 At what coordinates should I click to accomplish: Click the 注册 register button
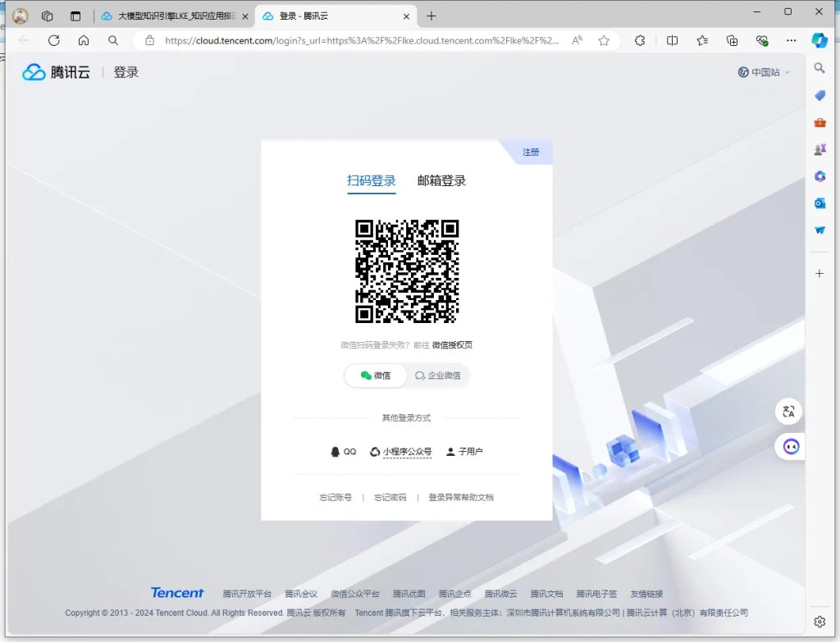(x=532, y=153)
